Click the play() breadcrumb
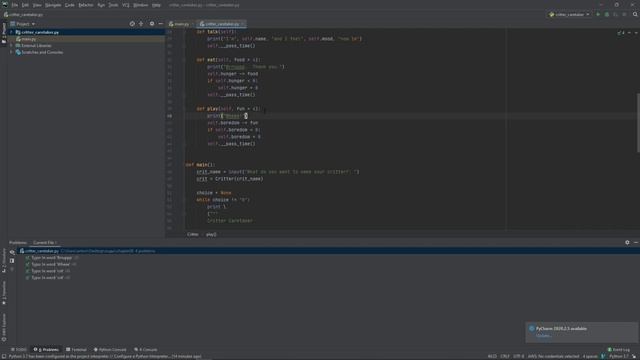 point(211,234)
